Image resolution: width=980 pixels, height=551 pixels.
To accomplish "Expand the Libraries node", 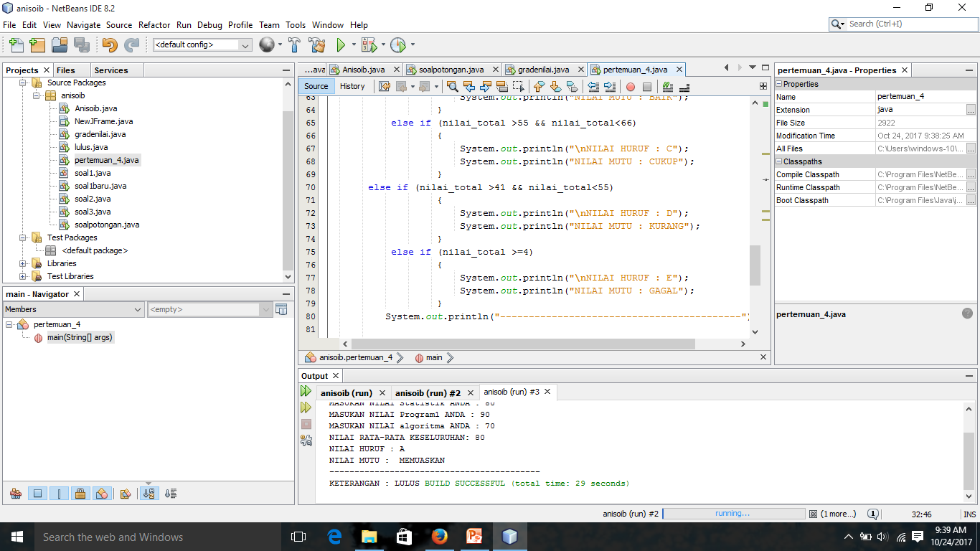I will pyautogui.click(x=23, y=263).
